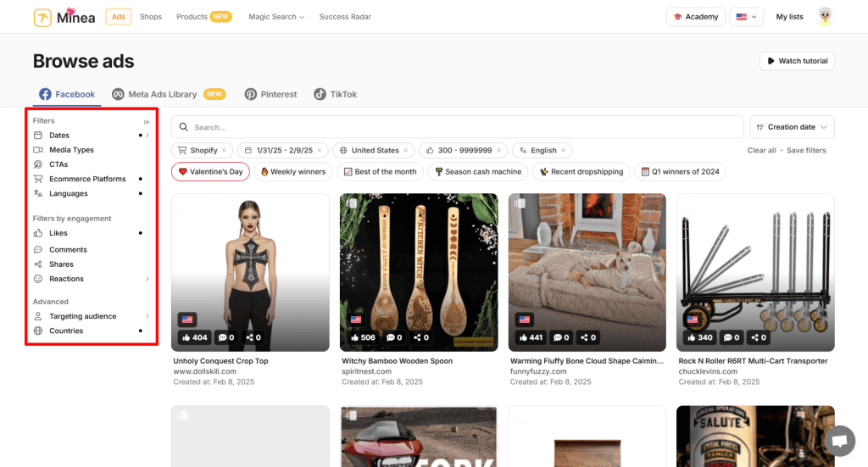Toggle the Best of the month preset

[381, 171]
